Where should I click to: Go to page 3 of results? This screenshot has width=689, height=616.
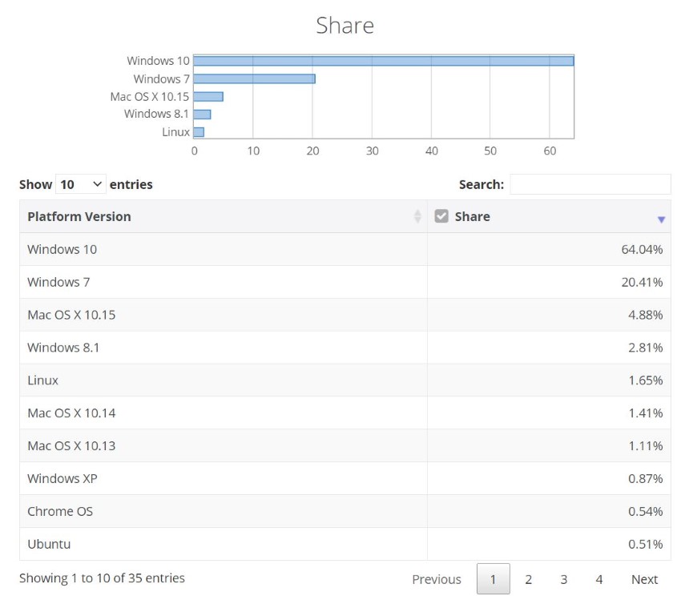click(564, 579)
